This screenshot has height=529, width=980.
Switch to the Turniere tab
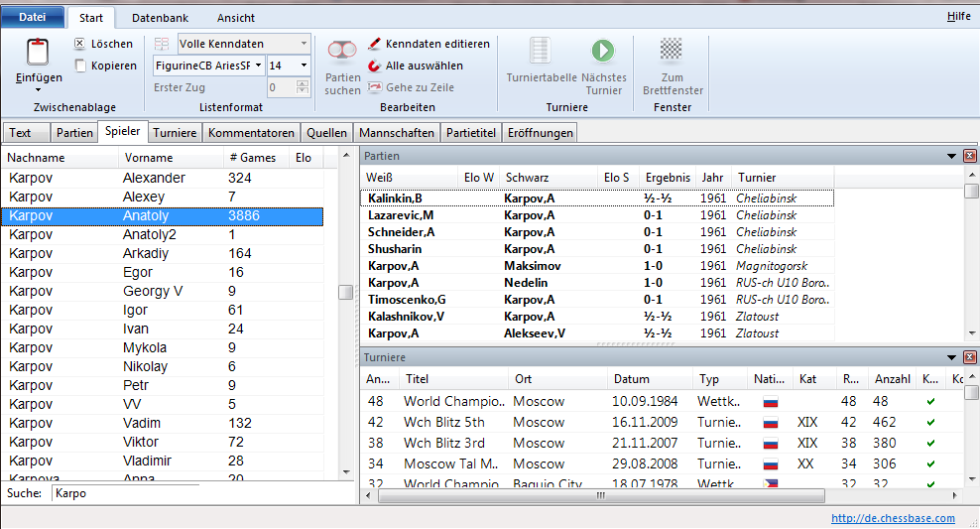[175, 133]
